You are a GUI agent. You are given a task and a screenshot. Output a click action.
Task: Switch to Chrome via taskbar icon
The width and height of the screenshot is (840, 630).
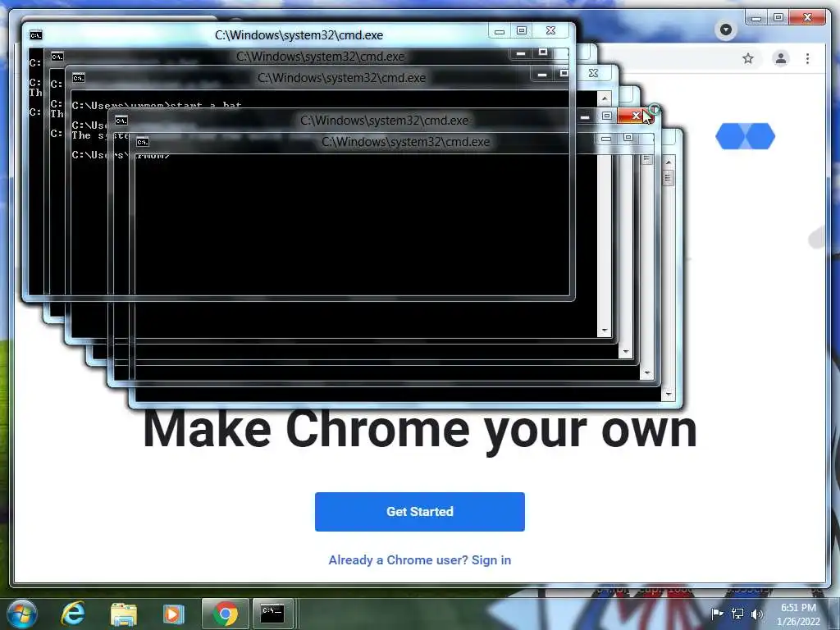pyautogui.click(x=226, y=614)
